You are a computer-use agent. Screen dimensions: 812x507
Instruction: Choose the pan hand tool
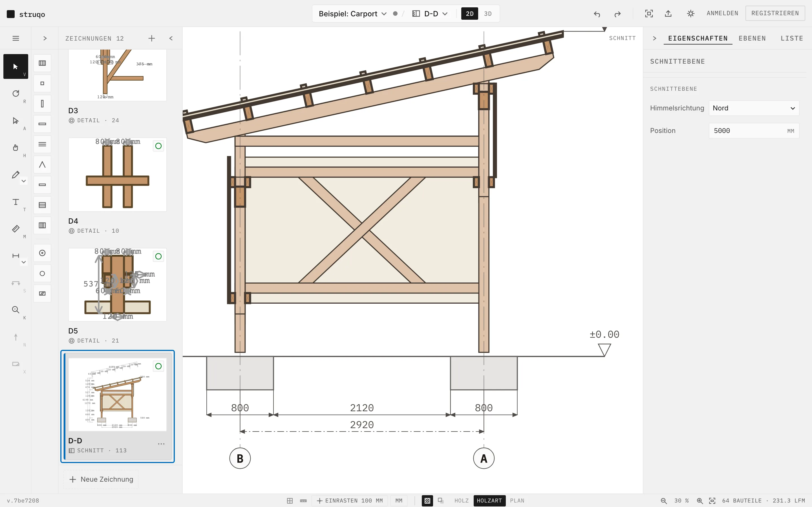click(16, 148)
